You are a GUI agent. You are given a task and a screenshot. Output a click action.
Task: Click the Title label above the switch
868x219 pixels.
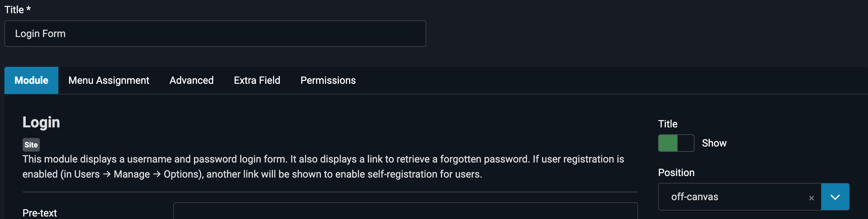[x=667, y=124]
